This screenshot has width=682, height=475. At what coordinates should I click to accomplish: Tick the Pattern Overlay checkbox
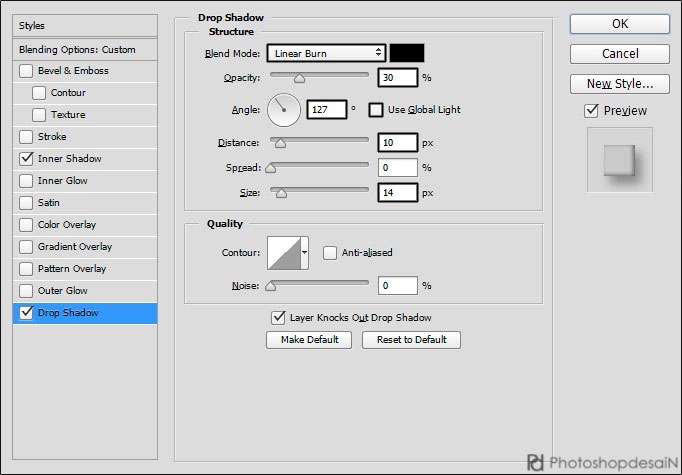26,269
